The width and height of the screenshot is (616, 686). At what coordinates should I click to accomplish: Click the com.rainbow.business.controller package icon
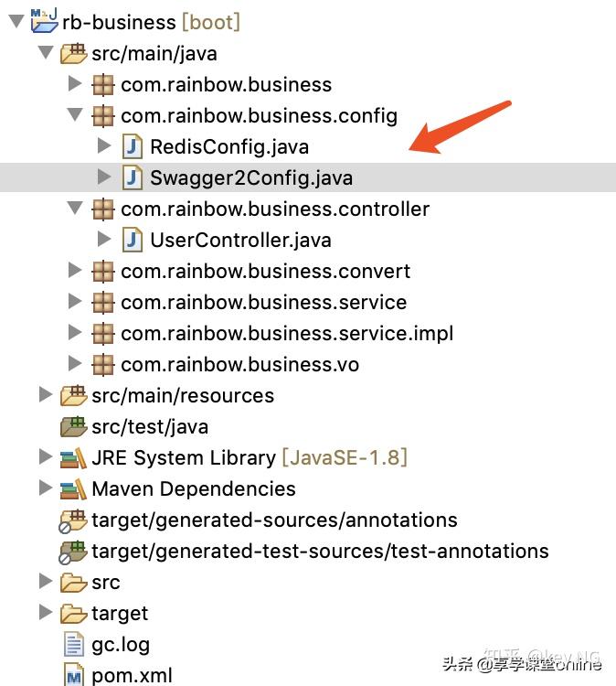click(x=103, y=209)
